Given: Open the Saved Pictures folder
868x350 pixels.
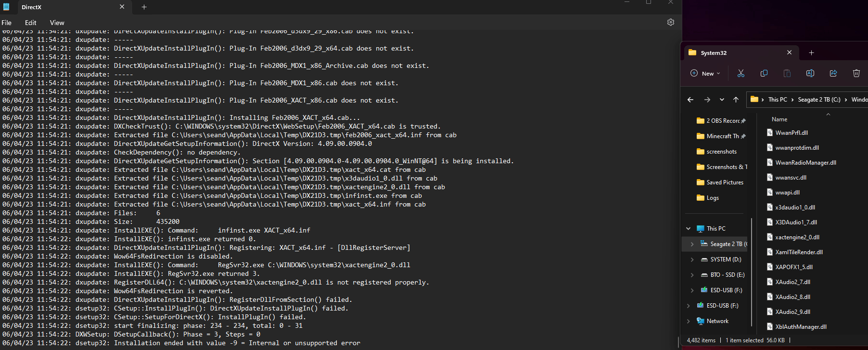Looking at the screenshot, I should click(720, 182).
